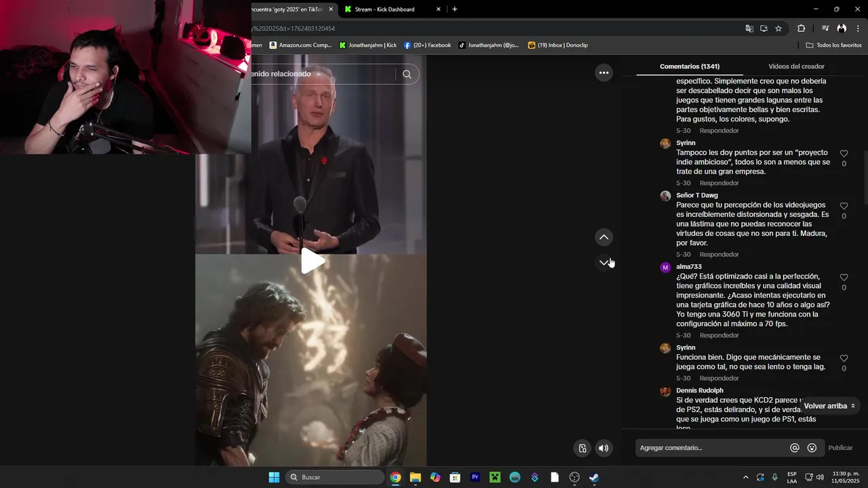Viewport: 868px width, 488px height.
Task: Open the Chrome profile avatar
Action: click(x=842, y=28)
